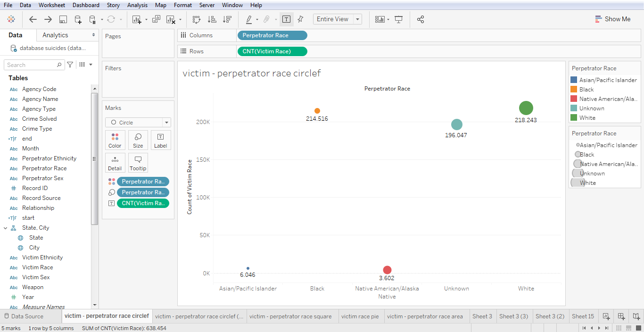The width and height of the screenshot is (644, 332).
Task: Open the highlight pen icon's dropdown arrow
Action: coord(257,20)
